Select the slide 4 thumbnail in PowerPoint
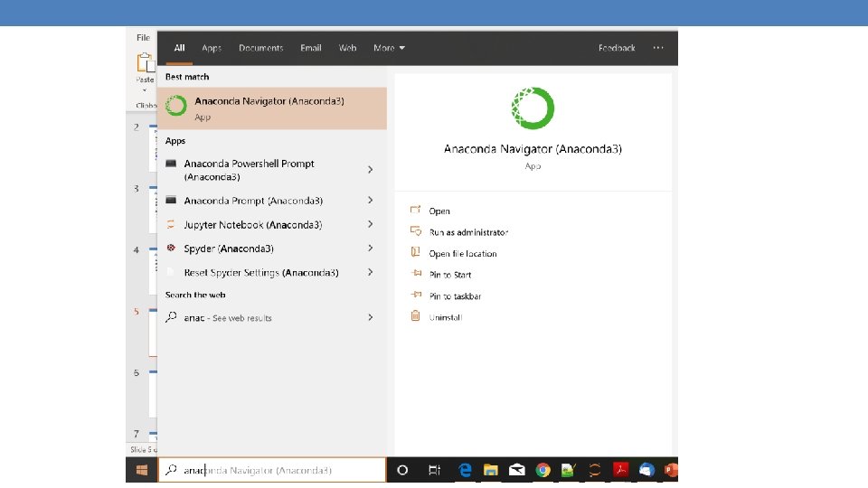 [153, 271]
